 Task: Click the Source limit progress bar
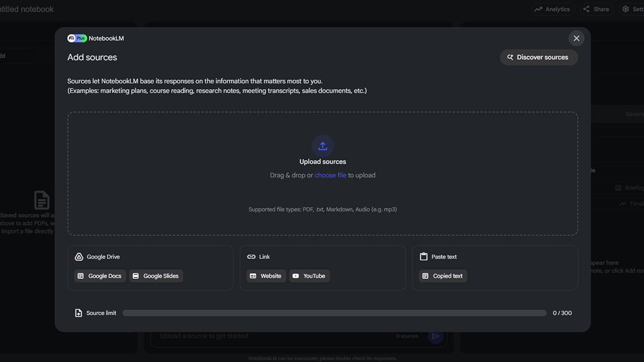point(334,313)
